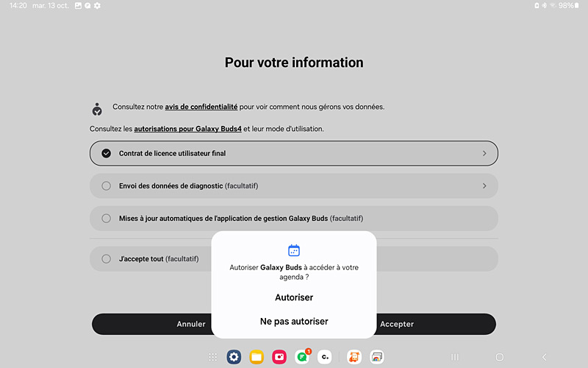Screen dimensions: 588x368
Task: Tap the image notification icon in status bar
Action: (x=78, y=6)
